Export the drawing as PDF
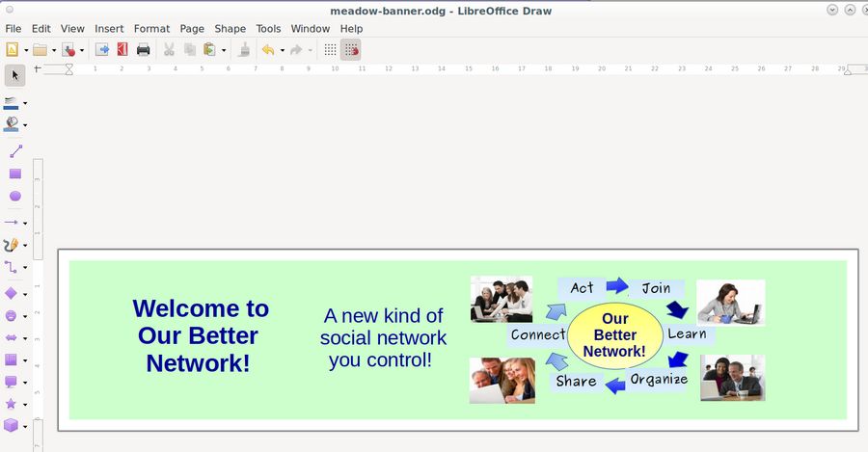The image size is (868, 452). coord(122,50)
